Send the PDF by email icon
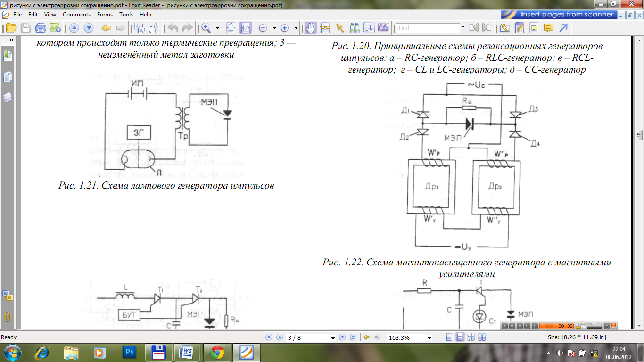Screen dimensions: 644x362 pos(55,28)
